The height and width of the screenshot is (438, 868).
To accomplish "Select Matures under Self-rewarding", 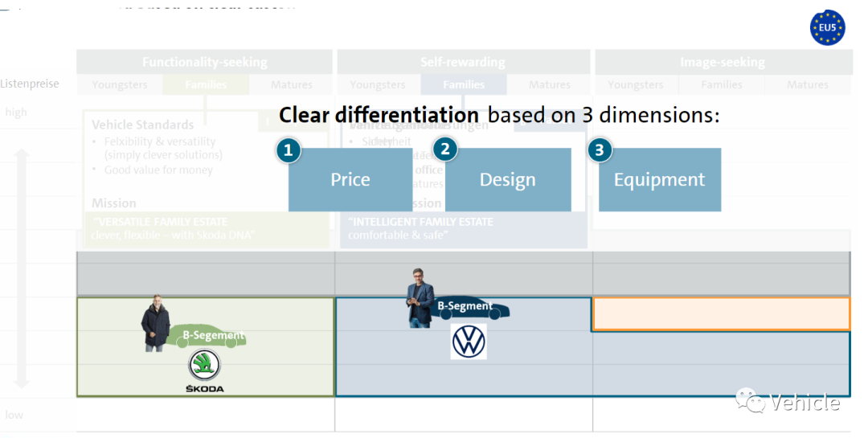I will [x=549, y=84].
